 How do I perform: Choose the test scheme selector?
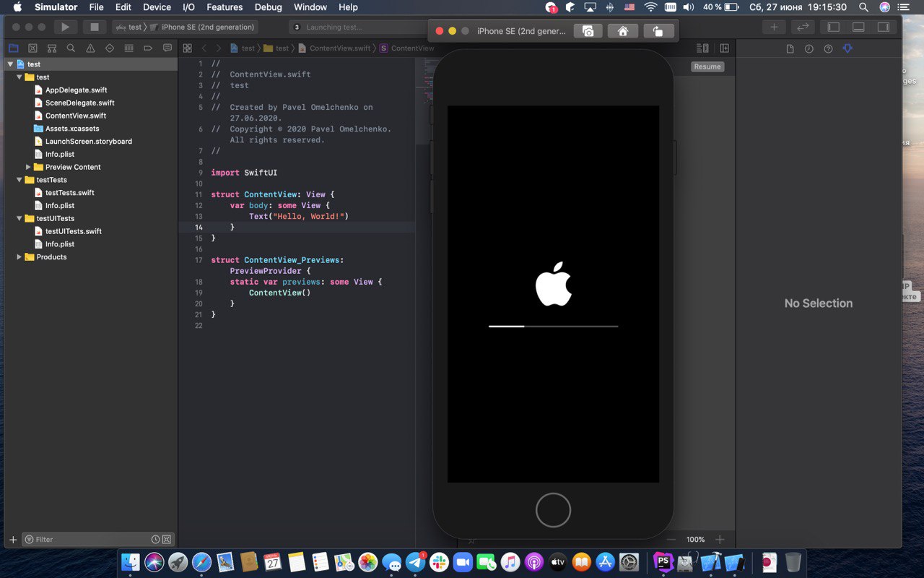click(x=128, y=27)
